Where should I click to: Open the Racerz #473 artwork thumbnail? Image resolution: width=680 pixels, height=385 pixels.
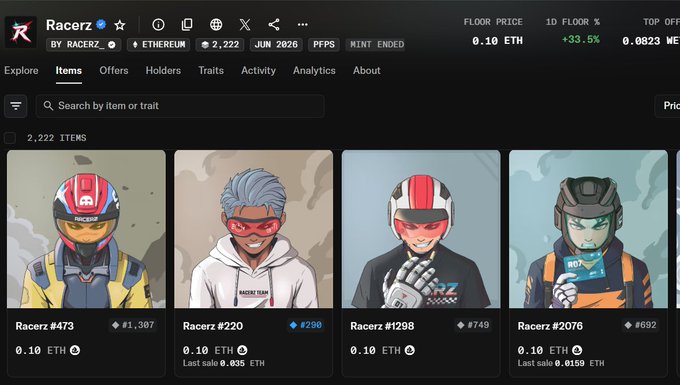tap(86, 229)
